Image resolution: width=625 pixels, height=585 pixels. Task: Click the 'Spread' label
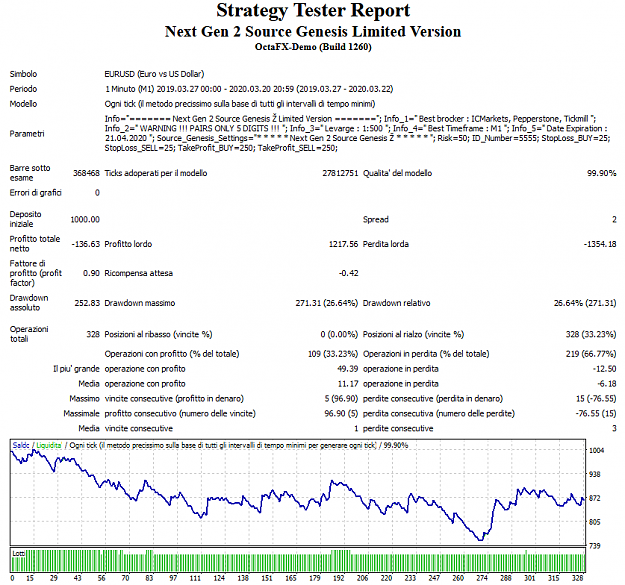tap(375, 219)
